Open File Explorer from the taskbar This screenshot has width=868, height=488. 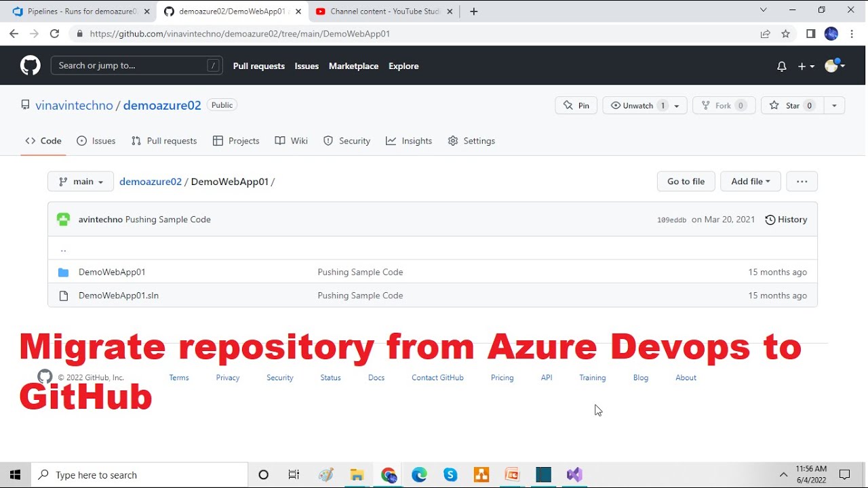pos(357,475)
